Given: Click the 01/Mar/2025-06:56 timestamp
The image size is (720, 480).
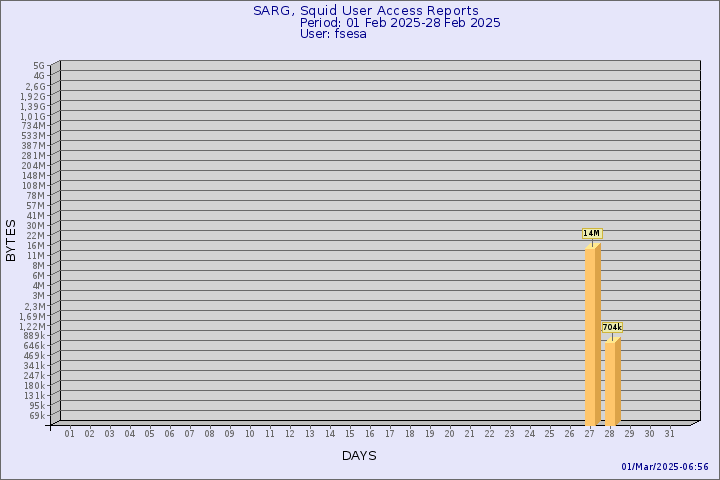Looking at the screenshot, I should tap(665, 467).
